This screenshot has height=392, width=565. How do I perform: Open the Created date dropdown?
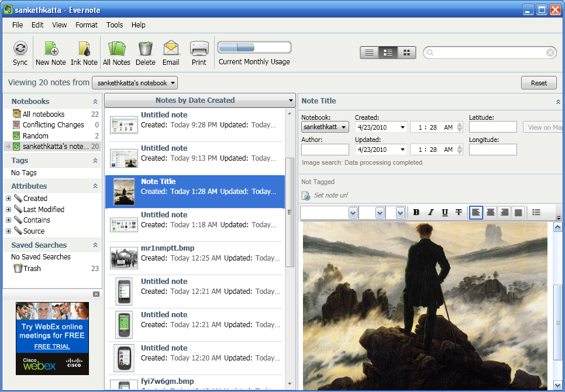403,127
